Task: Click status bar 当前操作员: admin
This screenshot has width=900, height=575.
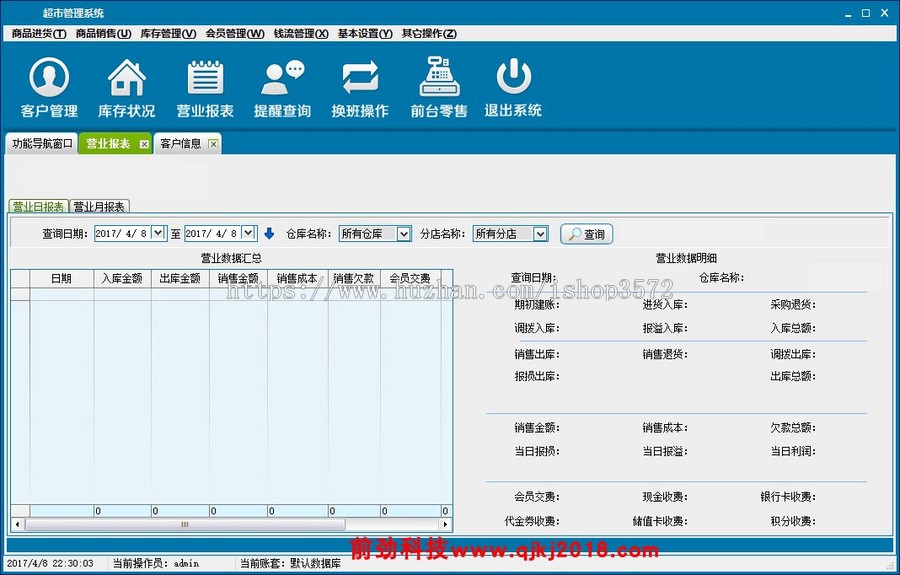Action: 156,564
